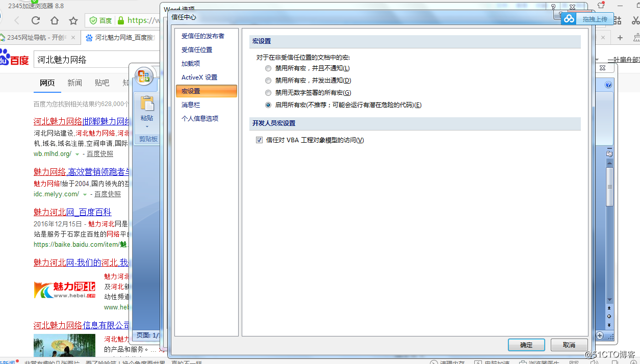Select 禁用无数字签署的所有宏 radio option
The height and width of the screenshot is (364, 640).
(268, 93)
